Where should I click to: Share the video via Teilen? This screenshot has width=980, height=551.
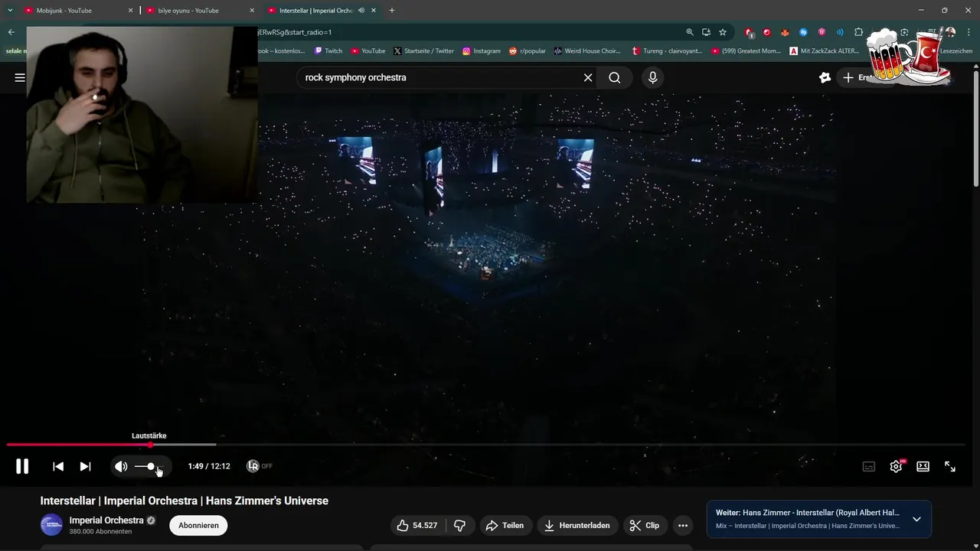505,525
